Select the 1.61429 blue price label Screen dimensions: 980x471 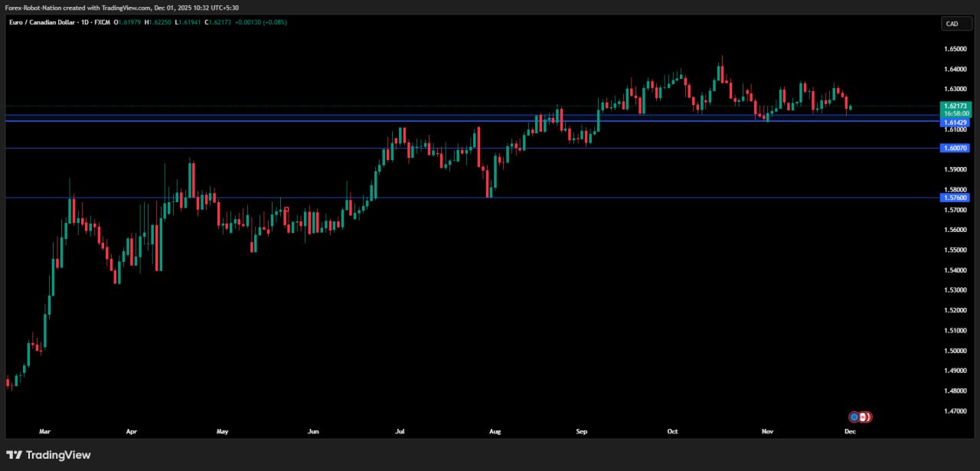955,123
